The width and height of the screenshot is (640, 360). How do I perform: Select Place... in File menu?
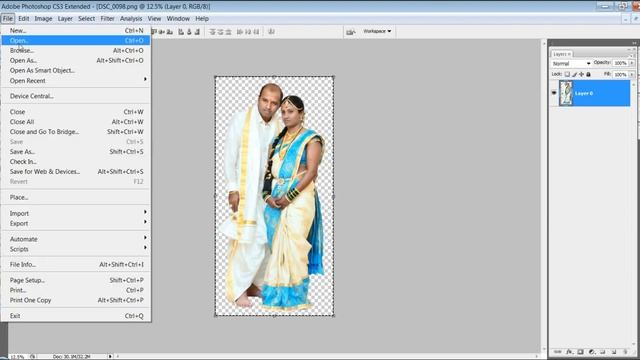click(76, 198)
